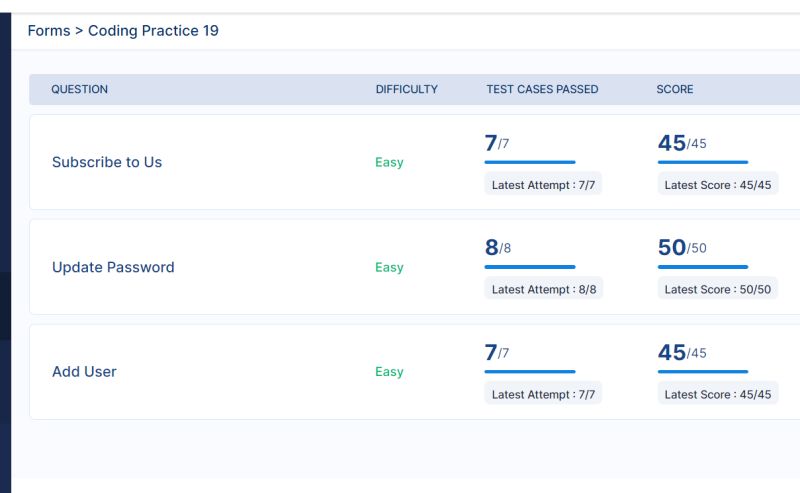Click Latest Attempt 8/8 badge
The width and height of the screenshot is (800, 493).
pyautogui.click(x=543, y=289)
